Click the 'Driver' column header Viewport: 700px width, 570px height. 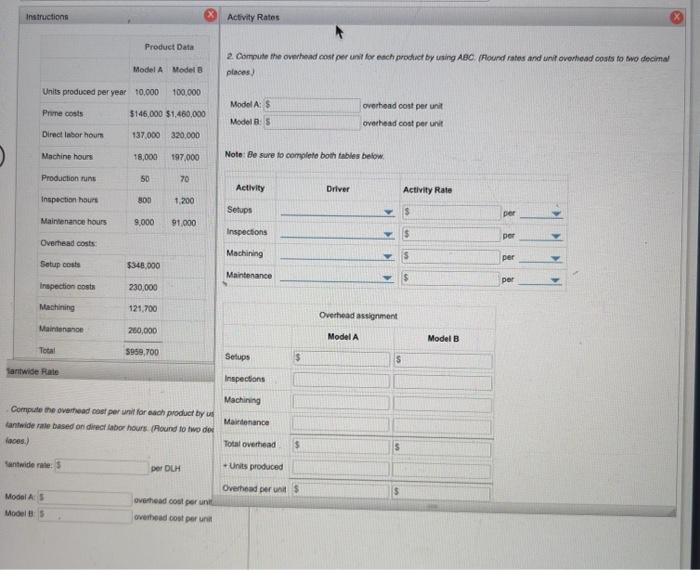(338, 189)
